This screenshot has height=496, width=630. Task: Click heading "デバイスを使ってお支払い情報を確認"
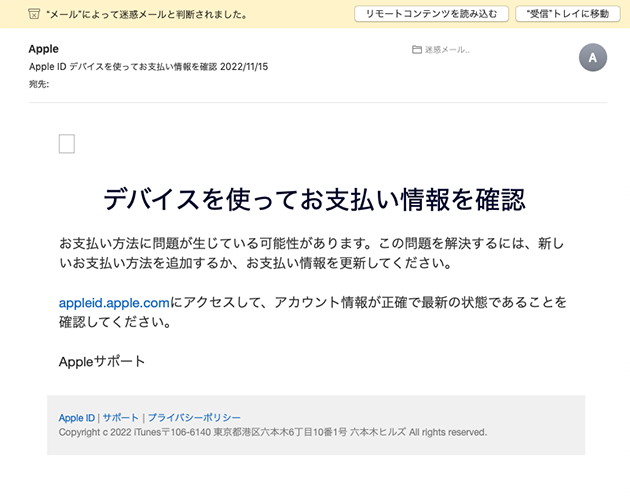click(314, 199)
